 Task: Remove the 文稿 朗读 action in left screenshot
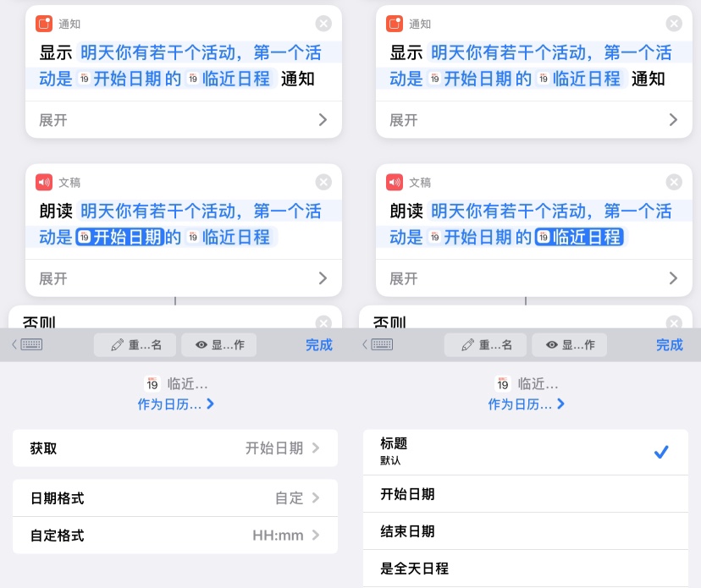pos(323,182)
